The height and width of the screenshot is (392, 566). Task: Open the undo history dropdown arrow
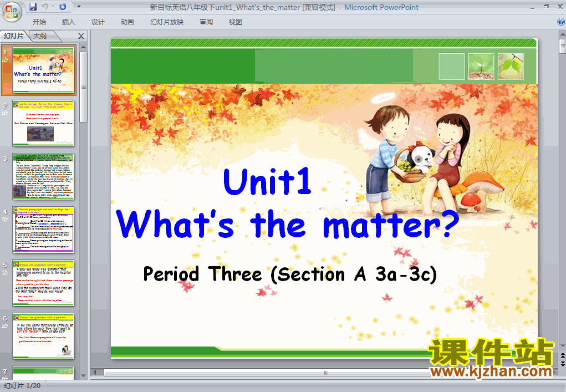53,7
